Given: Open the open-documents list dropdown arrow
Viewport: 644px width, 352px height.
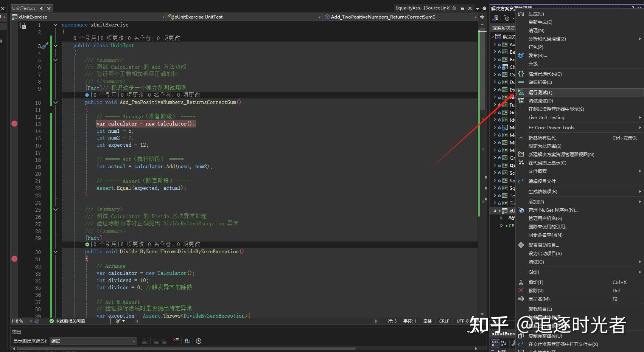Looking at the screenshot, I should (x=478, y=8).
